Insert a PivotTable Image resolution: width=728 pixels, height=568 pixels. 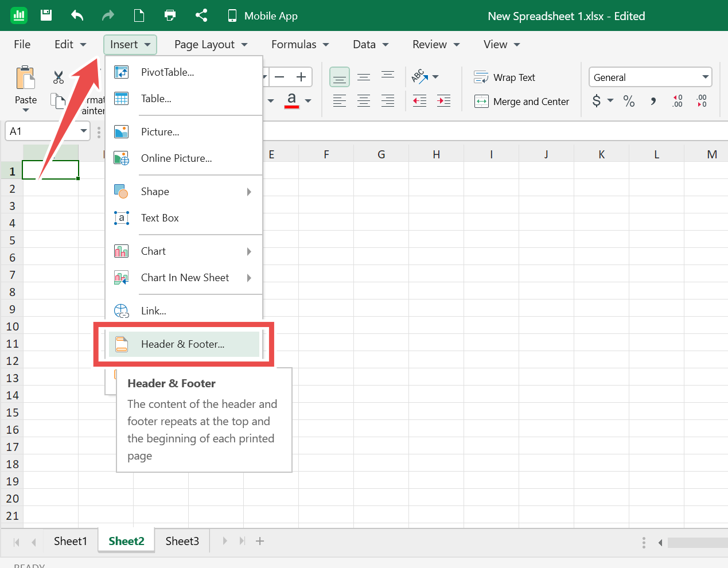184,72
